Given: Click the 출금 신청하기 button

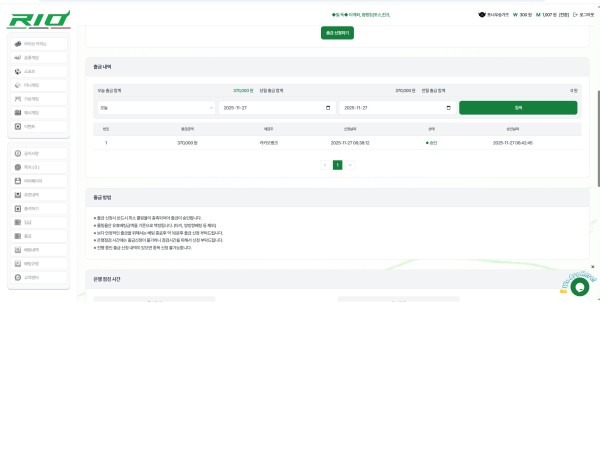Looking at the screenshot, I should pos(338,33).
